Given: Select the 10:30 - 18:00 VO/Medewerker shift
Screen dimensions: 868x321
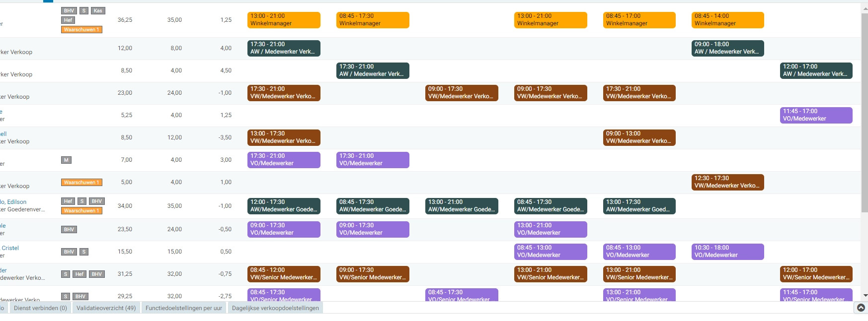Looking at the screenshot, I should pyautogui.click(x=727, y=252).
